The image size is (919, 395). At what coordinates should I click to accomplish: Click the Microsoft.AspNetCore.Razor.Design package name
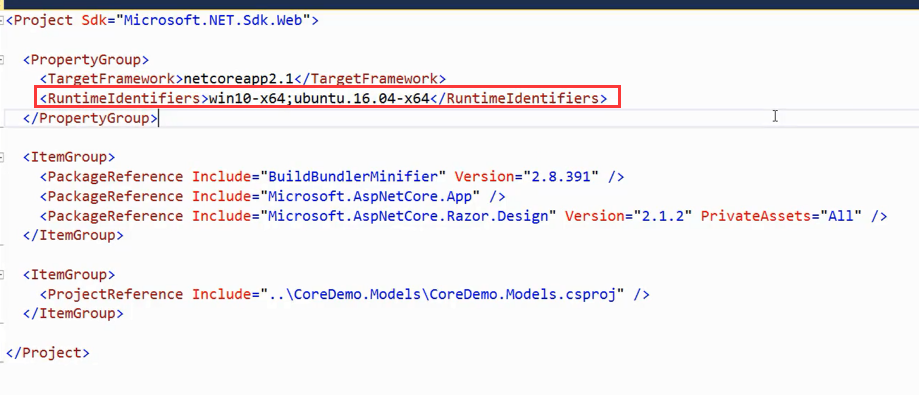point(409,216)
